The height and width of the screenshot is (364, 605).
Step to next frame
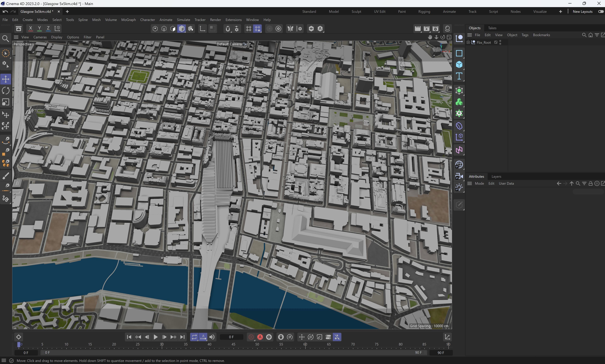coord(164,337)
